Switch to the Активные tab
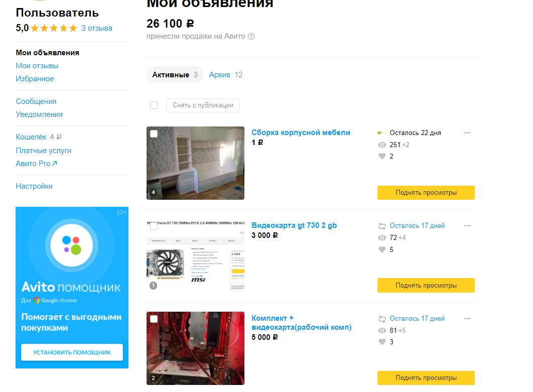The height and width of the screenshot is (392, 533). coord(175,75)
